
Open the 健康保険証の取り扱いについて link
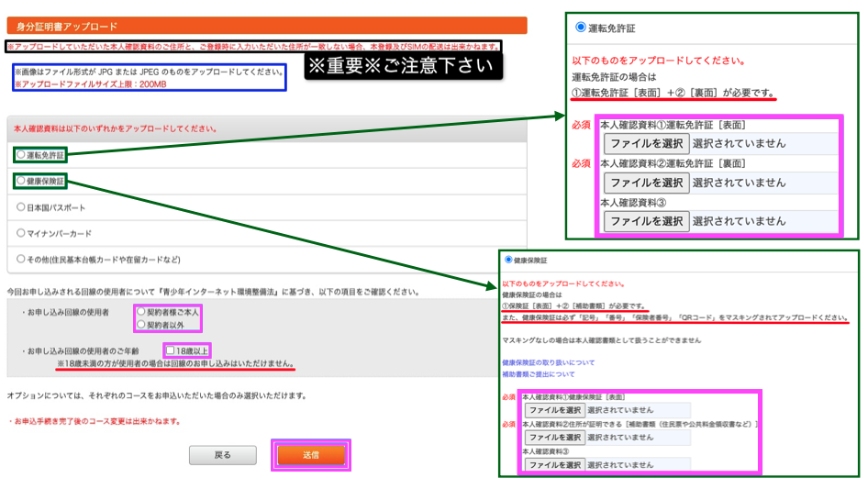pyautogui.click(x=548, y=362)
